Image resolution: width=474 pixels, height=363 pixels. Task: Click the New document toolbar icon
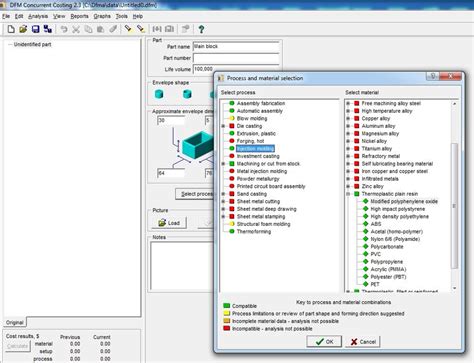tap(11, 29)
